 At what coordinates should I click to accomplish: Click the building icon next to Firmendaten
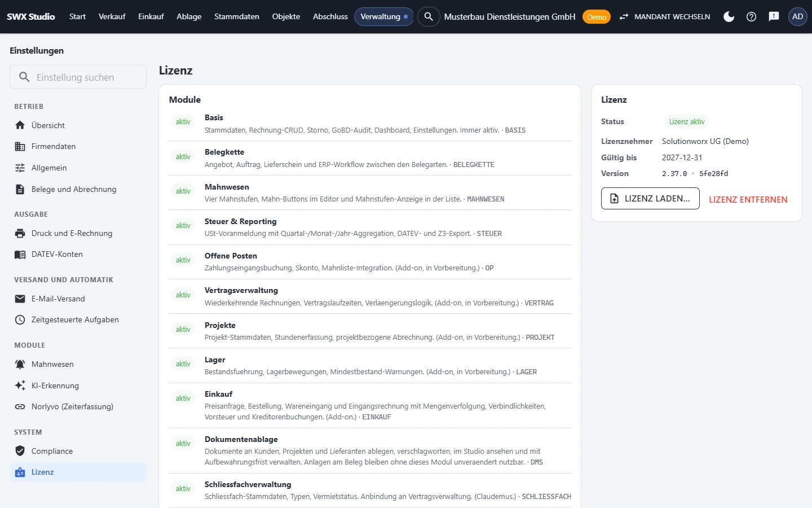[x=20, y=146]
